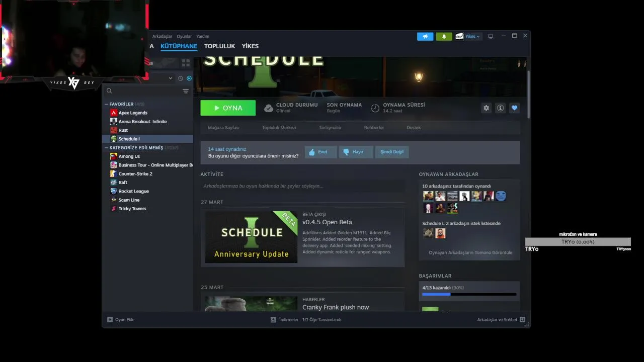Open Destek link

[414, 128]
